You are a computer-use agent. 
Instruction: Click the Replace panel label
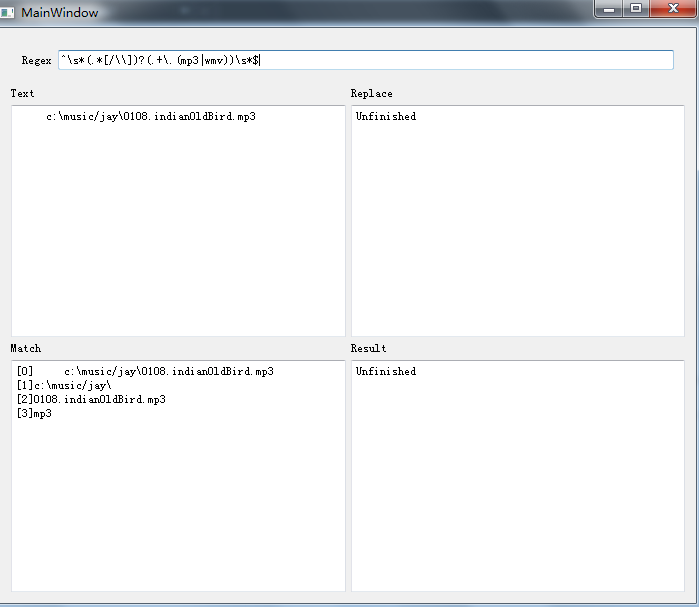(371, 94)
